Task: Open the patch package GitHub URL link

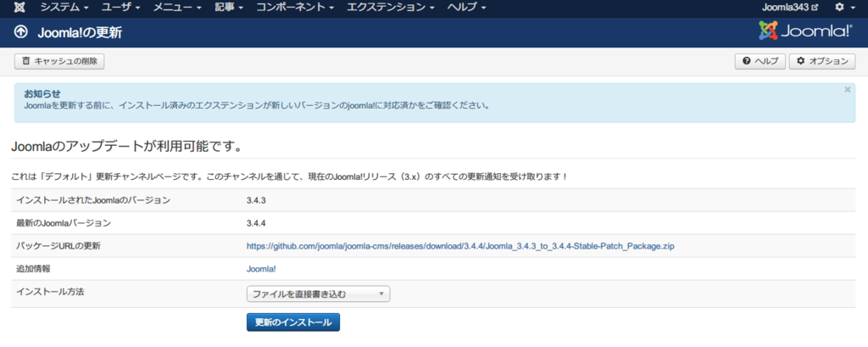Action: coord(460,245)
